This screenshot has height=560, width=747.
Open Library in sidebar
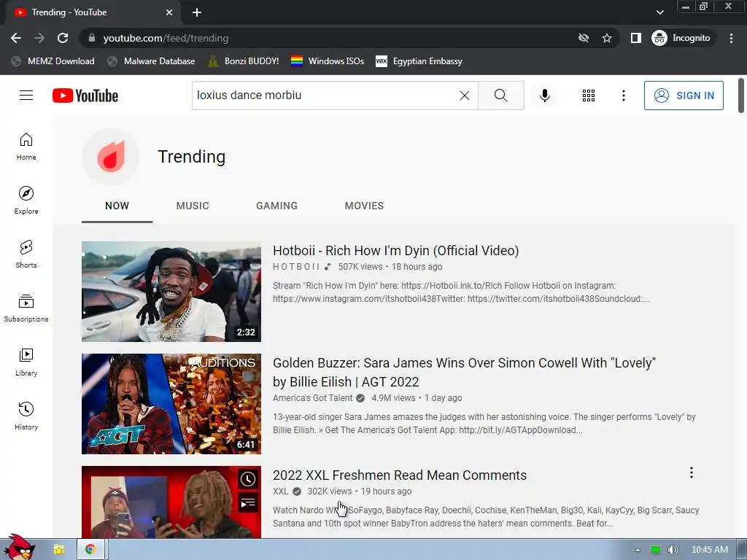pos(26,362)
